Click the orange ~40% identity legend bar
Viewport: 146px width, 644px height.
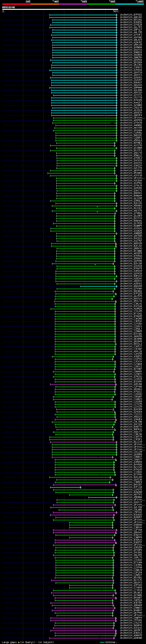(45, 4)
